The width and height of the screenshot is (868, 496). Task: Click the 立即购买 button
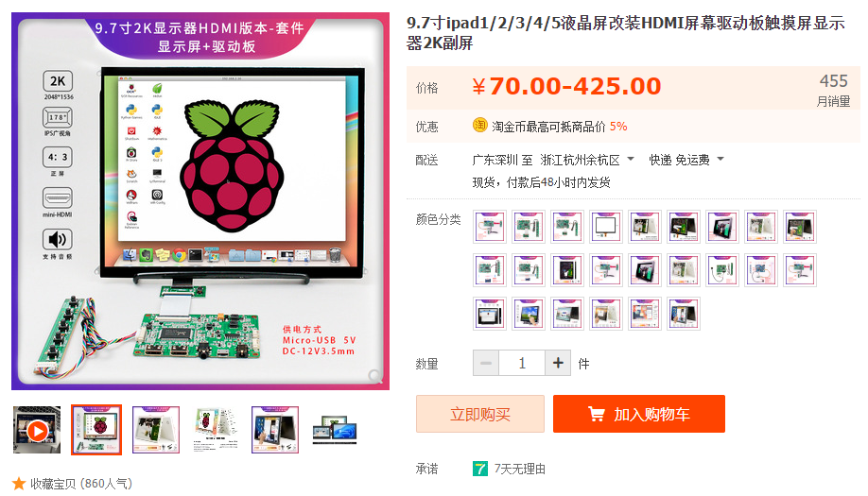point(480,414)
